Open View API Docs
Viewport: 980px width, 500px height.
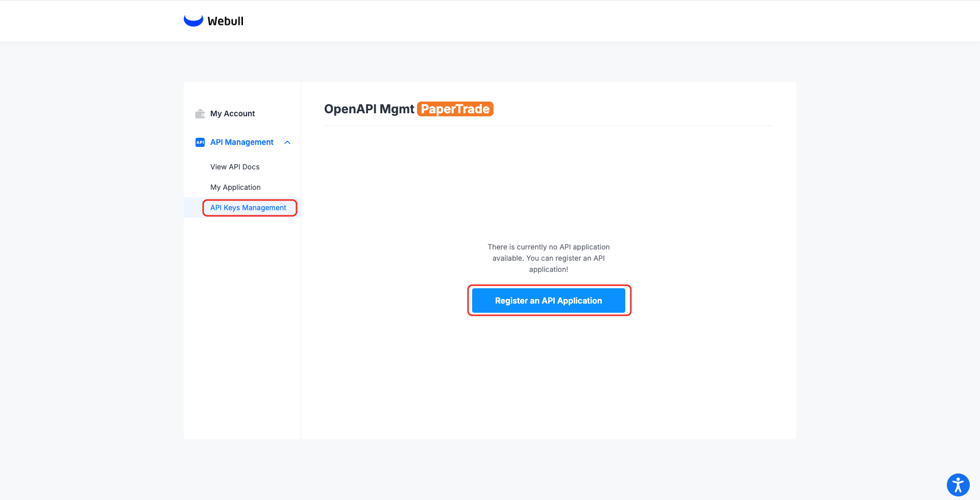pos(235,167)
